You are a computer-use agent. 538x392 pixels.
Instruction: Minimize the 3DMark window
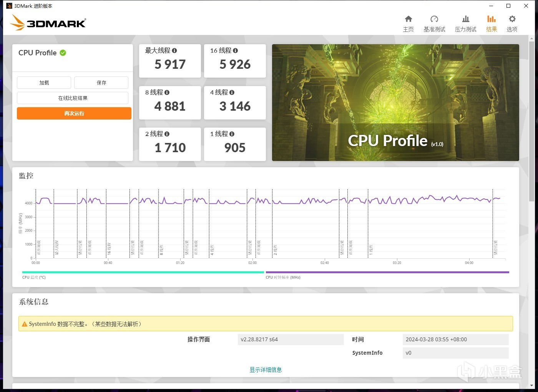[x=491, y=6]
